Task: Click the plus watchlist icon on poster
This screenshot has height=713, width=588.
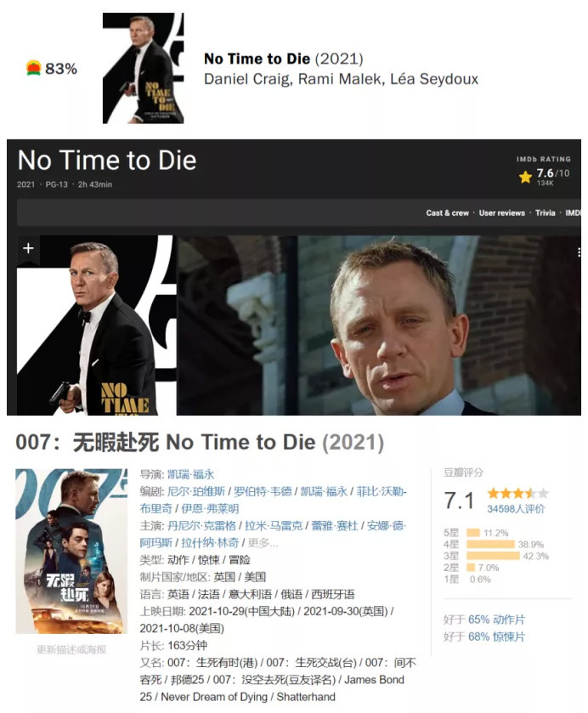Action: [28, 248]
